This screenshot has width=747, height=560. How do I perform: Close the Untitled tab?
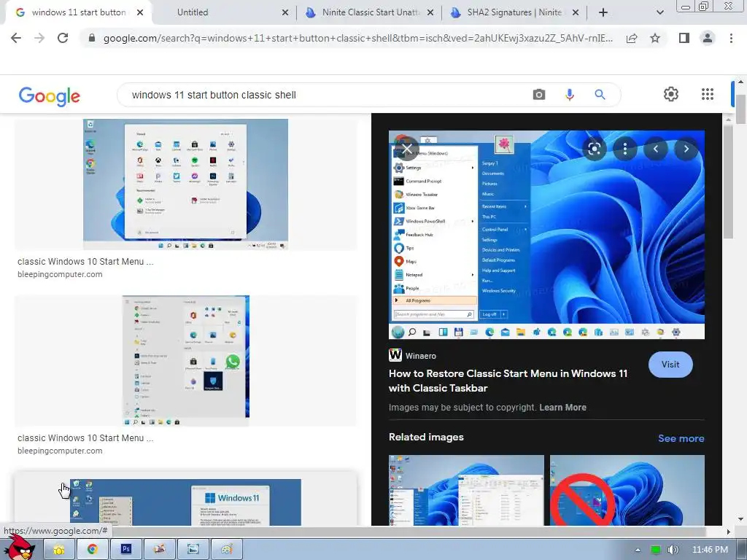click(x=285, y=12)
